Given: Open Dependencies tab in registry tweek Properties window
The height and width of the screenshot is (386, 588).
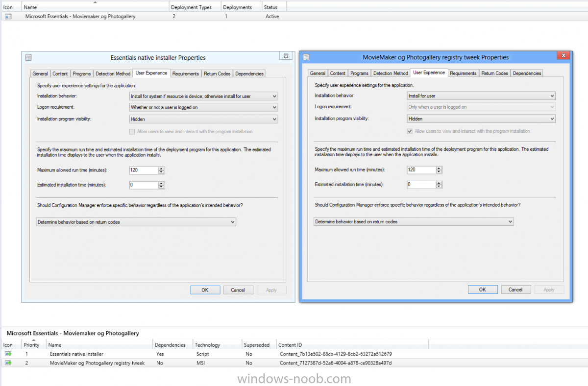Looking at the screenshot, I should point(527,73).
